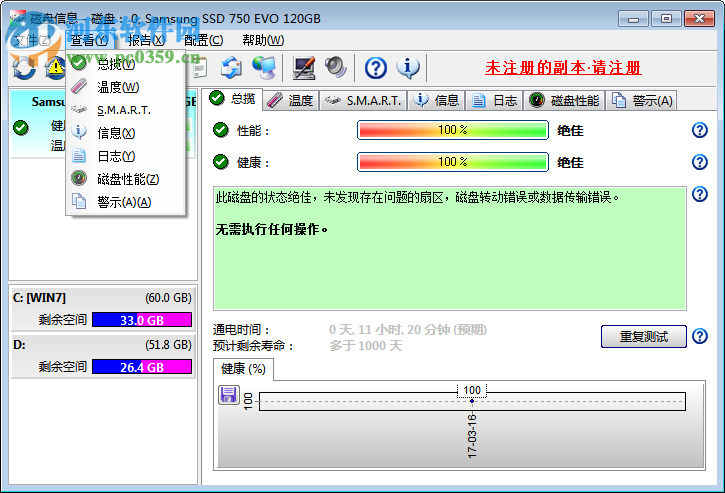The image size is (725, 493).
Task: Select the 健康 (%) graph tab
Action: (x=243, y=369)
